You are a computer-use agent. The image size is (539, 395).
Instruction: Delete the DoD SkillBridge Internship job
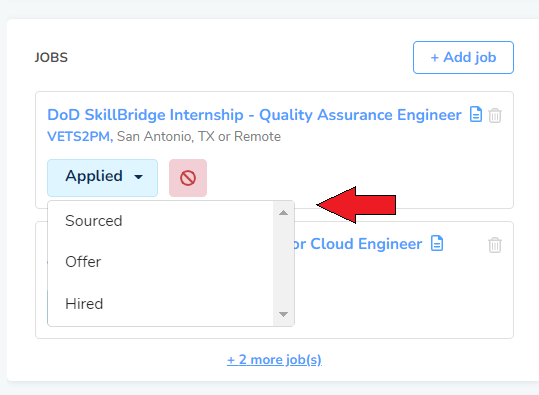(495, 115)
